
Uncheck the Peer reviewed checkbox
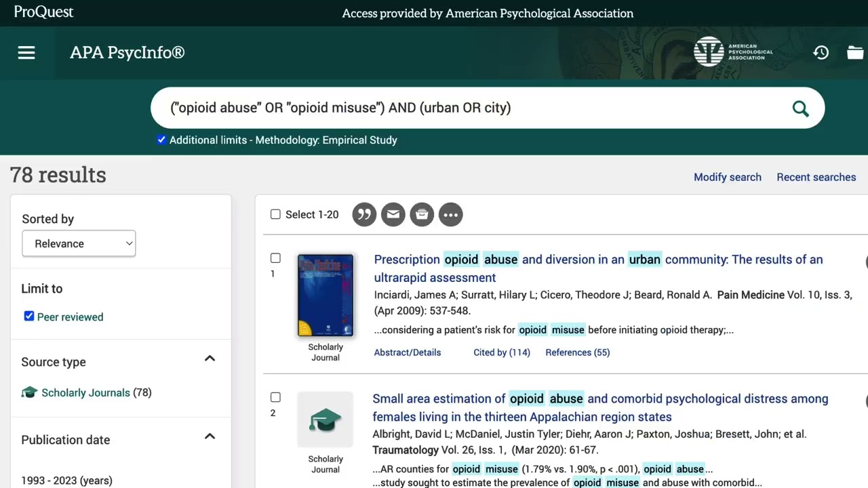pos(29,317)
